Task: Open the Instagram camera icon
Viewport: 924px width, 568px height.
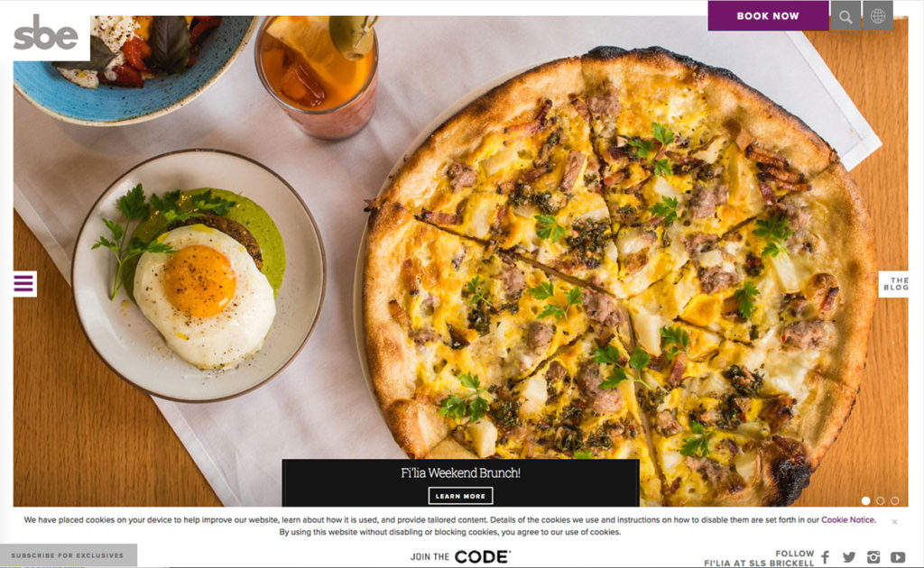Action: [873, 557]
